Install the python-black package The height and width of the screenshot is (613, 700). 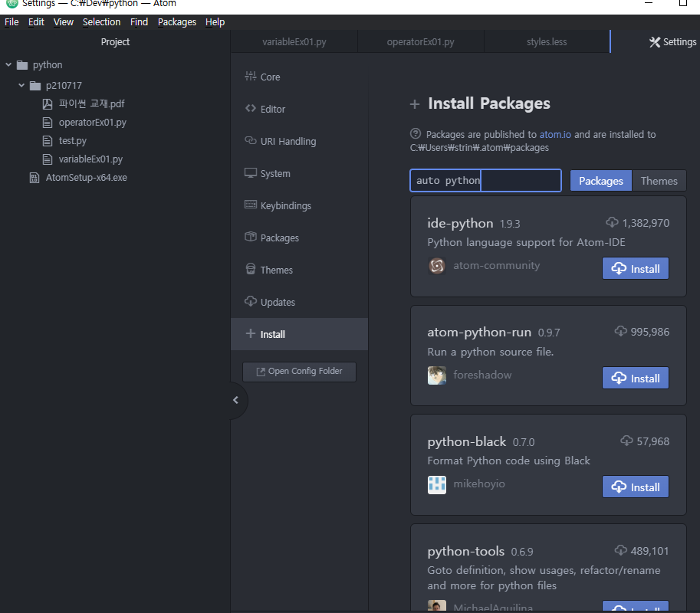636,487
